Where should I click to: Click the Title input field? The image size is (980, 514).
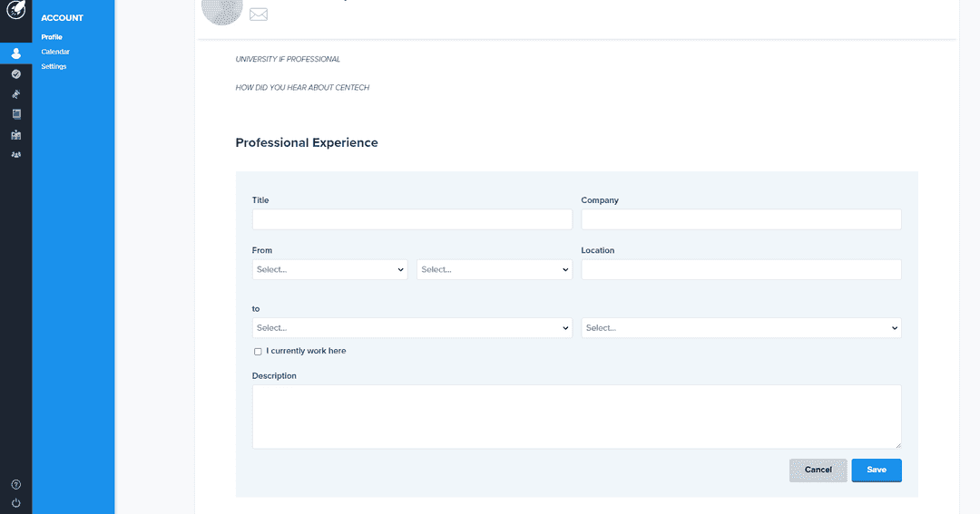click(412, 219)
